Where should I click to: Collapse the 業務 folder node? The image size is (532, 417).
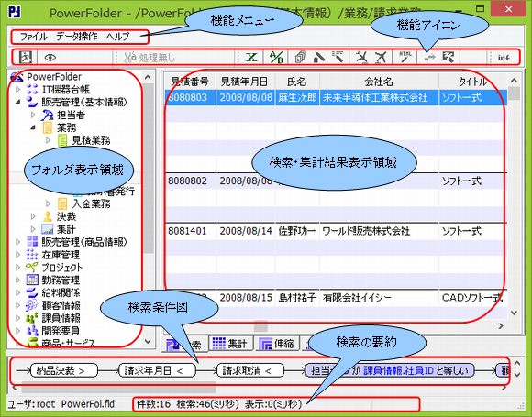point(33,127)
